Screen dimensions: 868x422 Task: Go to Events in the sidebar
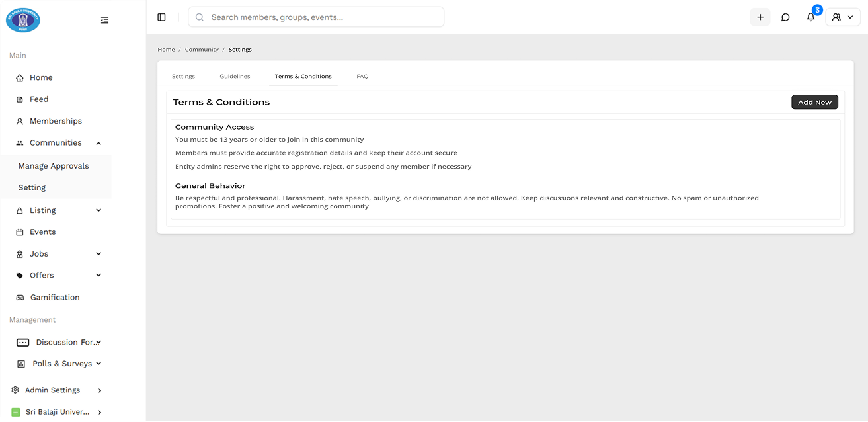(x=42, y=232)
